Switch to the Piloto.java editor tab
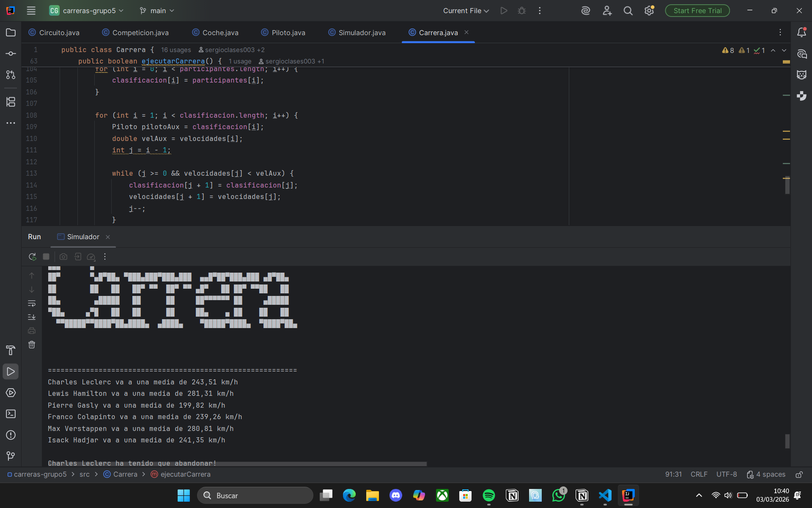The image size is (812, 508). tap(288, 33)
